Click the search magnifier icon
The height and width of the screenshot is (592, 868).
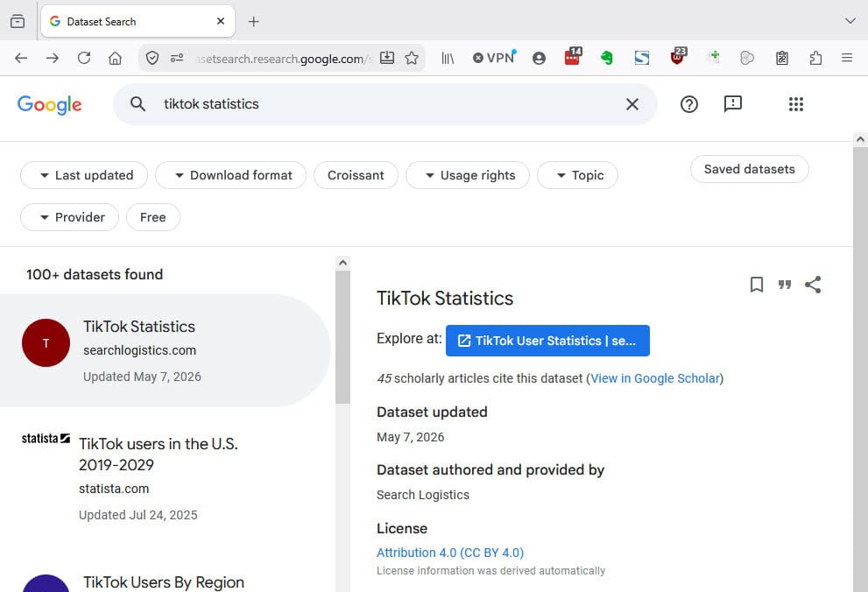coord(138,104)
